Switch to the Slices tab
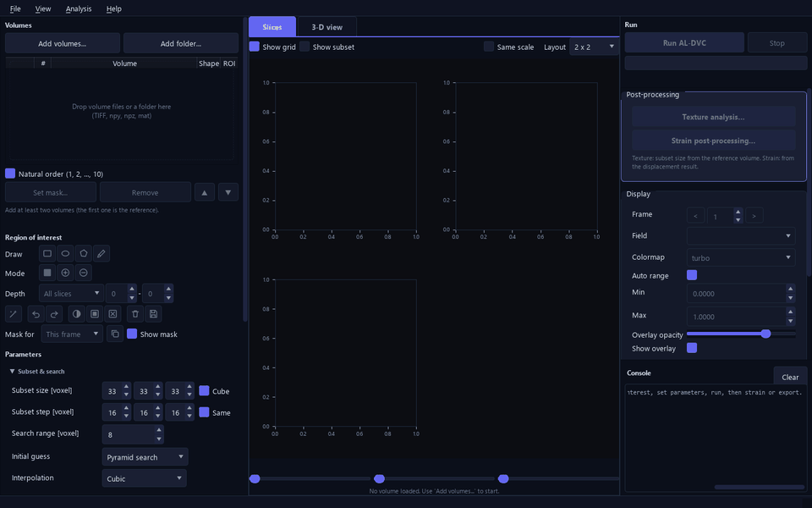The height and width of the screenshot is (508, 812). click(272, 27)
